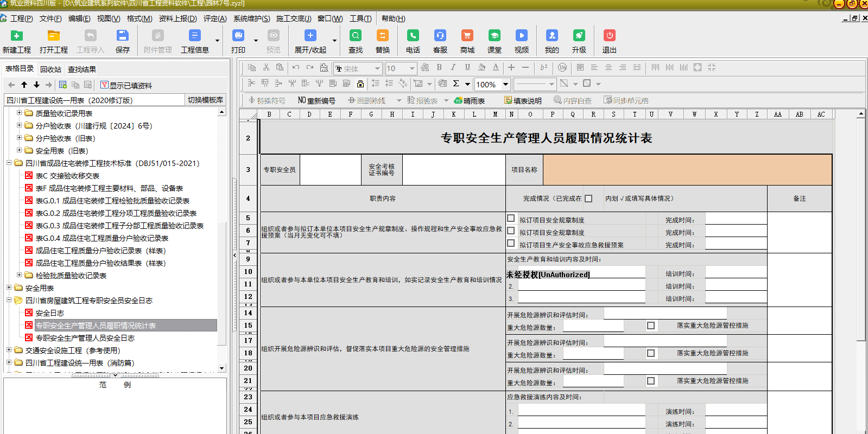Click the 新建工程 (New Project) icon
This screenshot has width=868, height=434.
point(17,36)
